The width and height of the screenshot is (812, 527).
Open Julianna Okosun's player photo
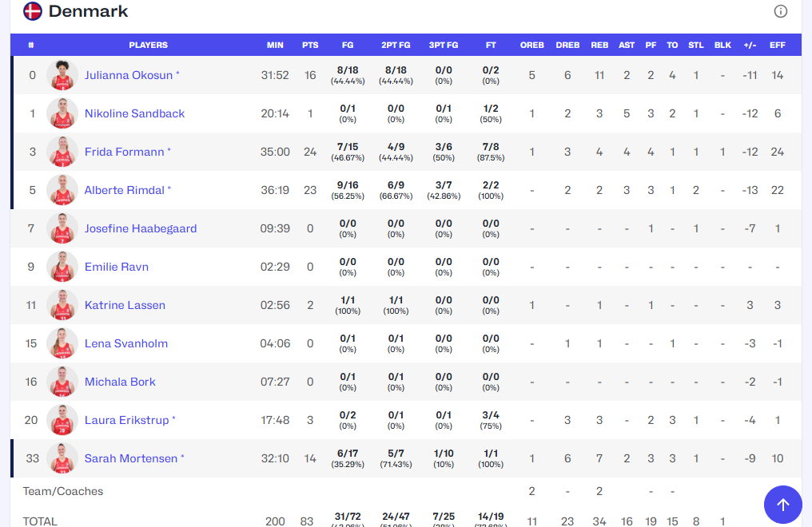(x=62, y=75)
